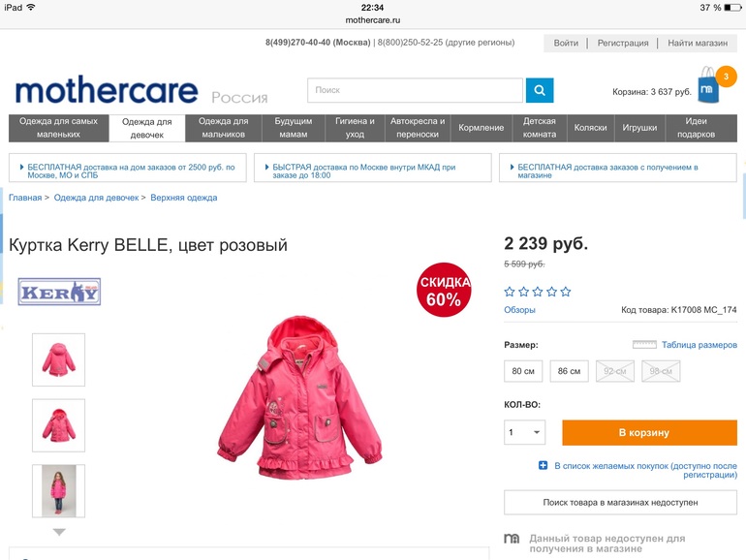Click the plus icon for wish list

tap(543, 465)
